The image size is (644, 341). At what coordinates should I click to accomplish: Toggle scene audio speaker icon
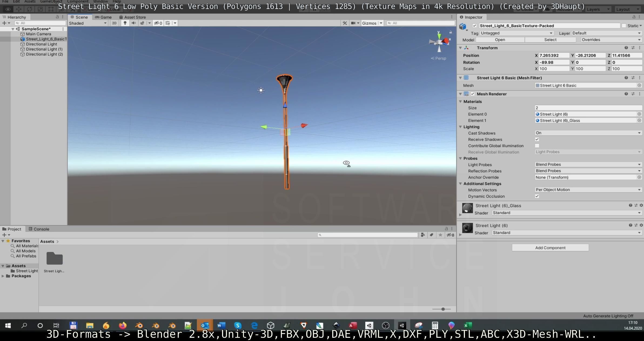tap(133, 23)
